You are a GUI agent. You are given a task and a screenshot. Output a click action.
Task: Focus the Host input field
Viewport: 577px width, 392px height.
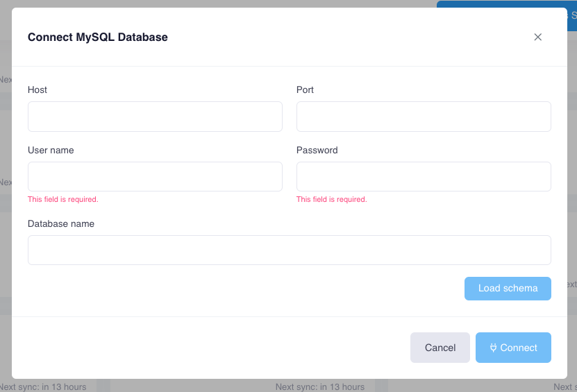[x=155, y=117]
